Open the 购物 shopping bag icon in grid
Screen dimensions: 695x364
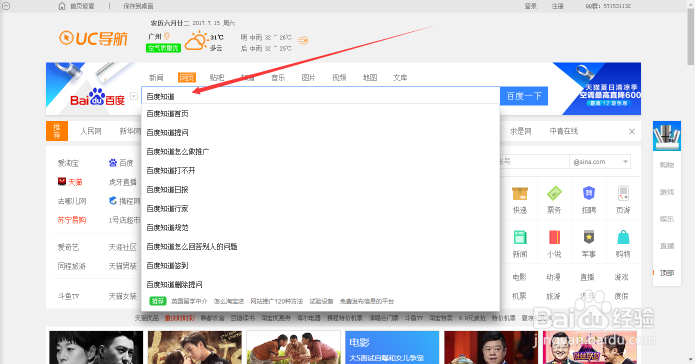click(623, 237)
